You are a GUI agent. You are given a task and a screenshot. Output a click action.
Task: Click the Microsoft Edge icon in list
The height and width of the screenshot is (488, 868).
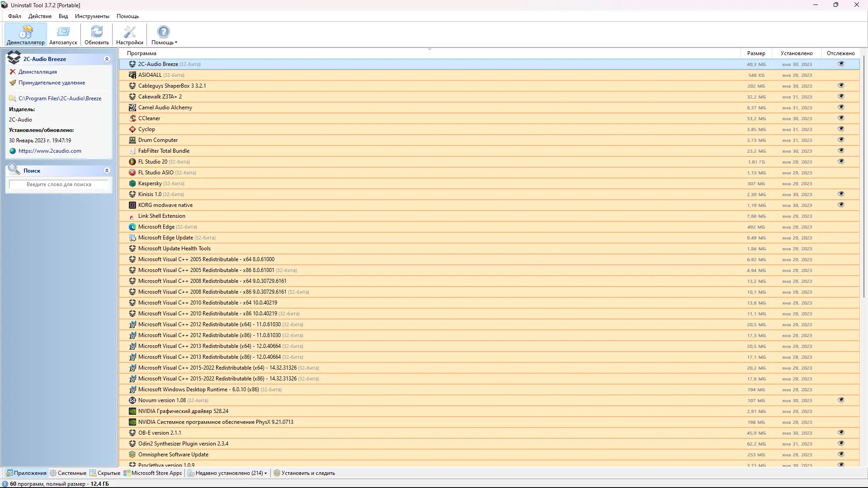click(132, 227)
